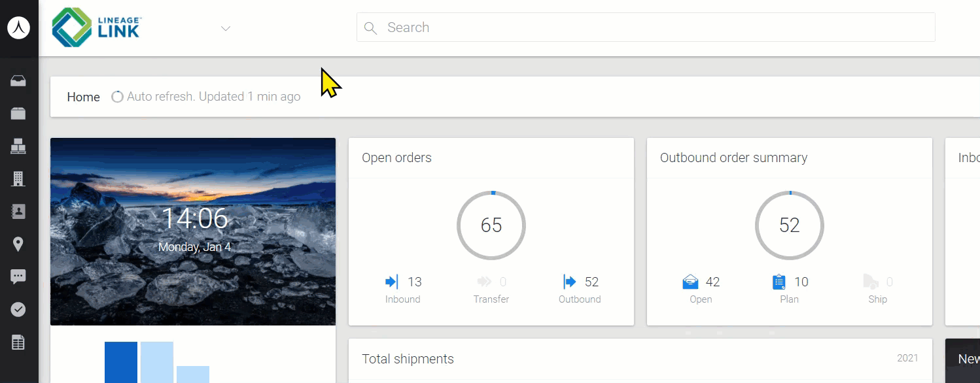
Task: Open the inbox tray sidebar icon
Action: 18,81
